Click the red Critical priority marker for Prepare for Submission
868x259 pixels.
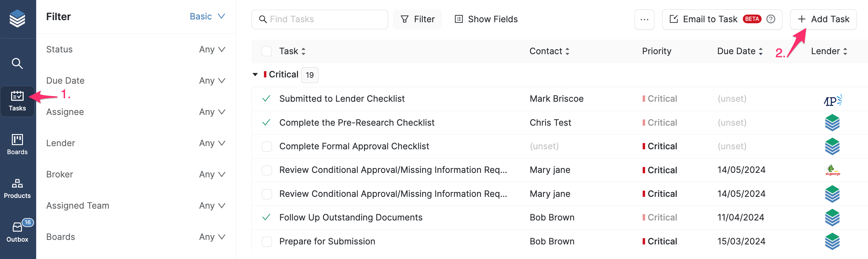[644, 241]
